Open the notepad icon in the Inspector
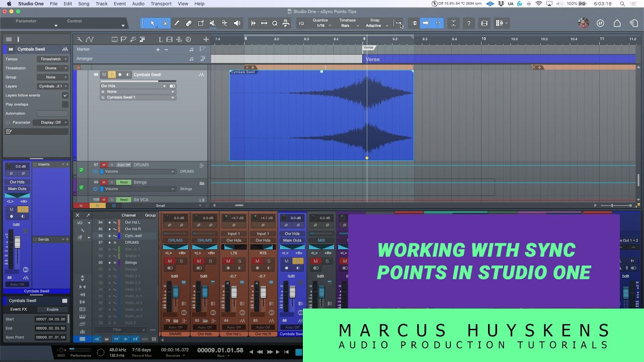The image size is (644, 362). coord(9,132)
